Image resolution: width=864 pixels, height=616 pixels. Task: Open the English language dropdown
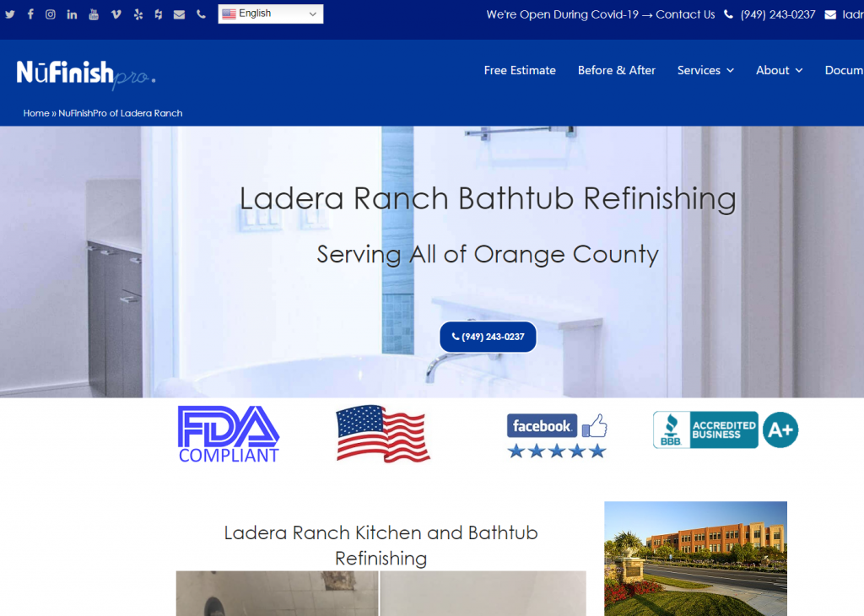[x=271, y=14]
